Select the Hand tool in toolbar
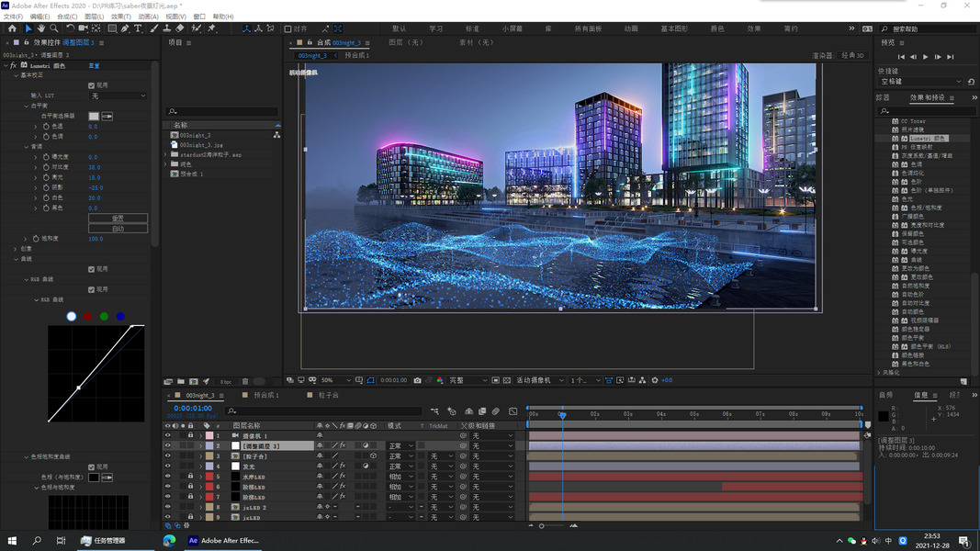The width and height of the screenshot is (980, 551). [x=41, y=28]
